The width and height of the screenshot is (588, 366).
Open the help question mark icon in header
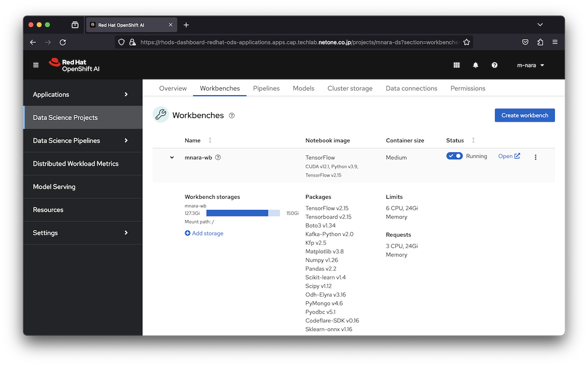(495, 65)
